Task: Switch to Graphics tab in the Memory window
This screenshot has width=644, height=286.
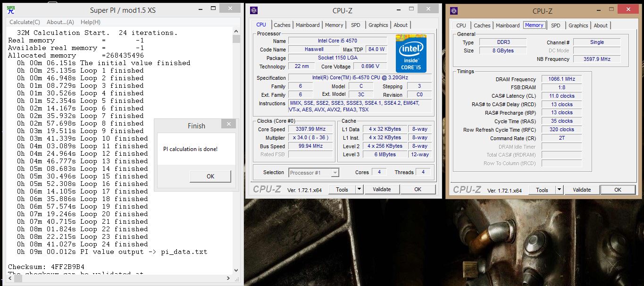Action: pos(578,25)
